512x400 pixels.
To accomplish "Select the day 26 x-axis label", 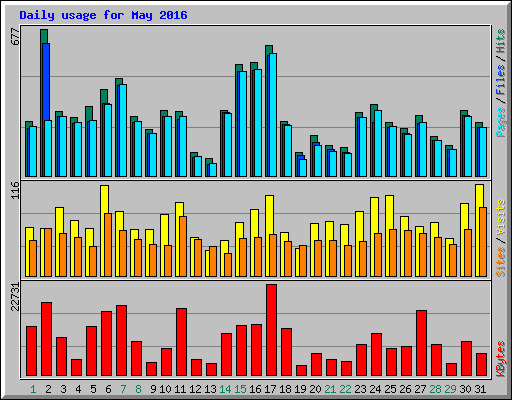I will click(x=405, y=389).
